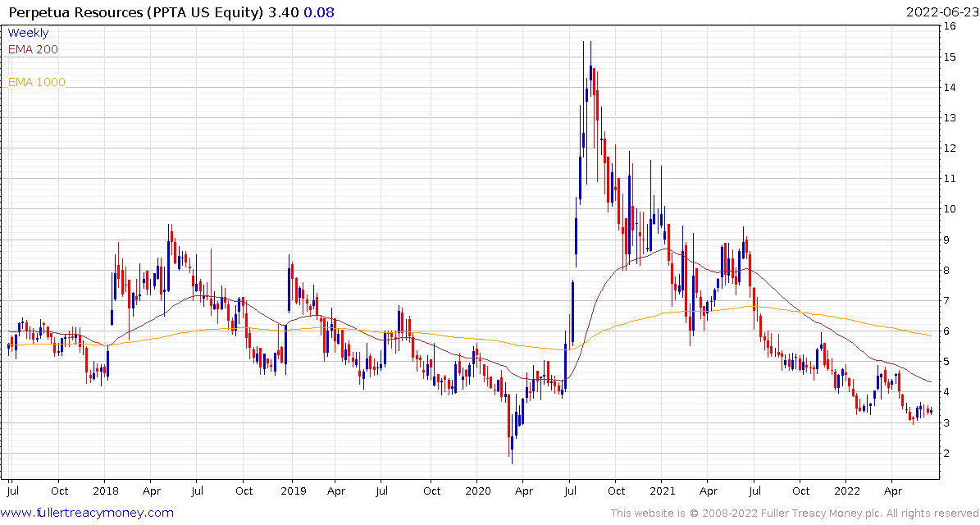Click the first Jul label at axis start
The image size is (980, 525).
tap(12, 491)
